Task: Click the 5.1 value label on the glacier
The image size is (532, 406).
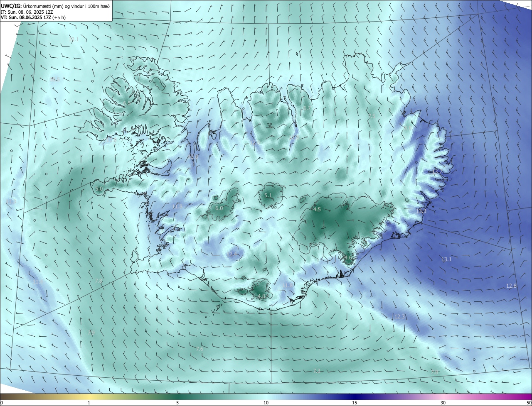Action: 268,195
